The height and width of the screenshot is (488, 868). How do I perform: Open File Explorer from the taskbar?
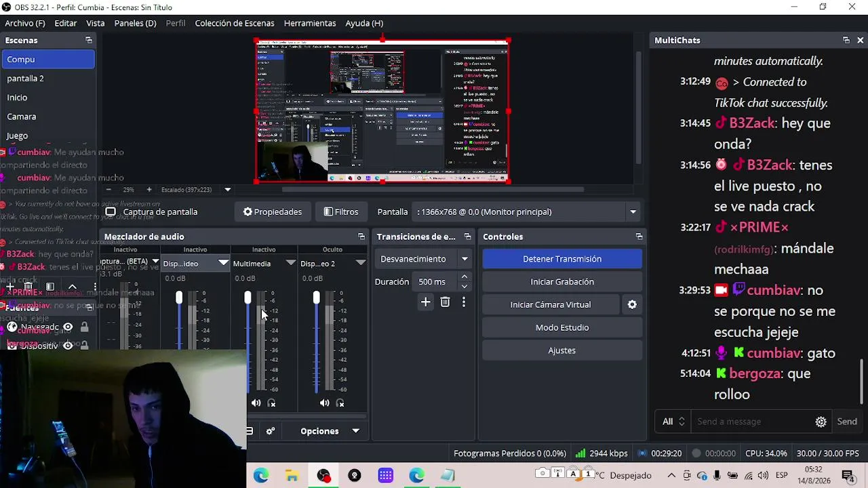pyautogui.click(x=292, y=476)
